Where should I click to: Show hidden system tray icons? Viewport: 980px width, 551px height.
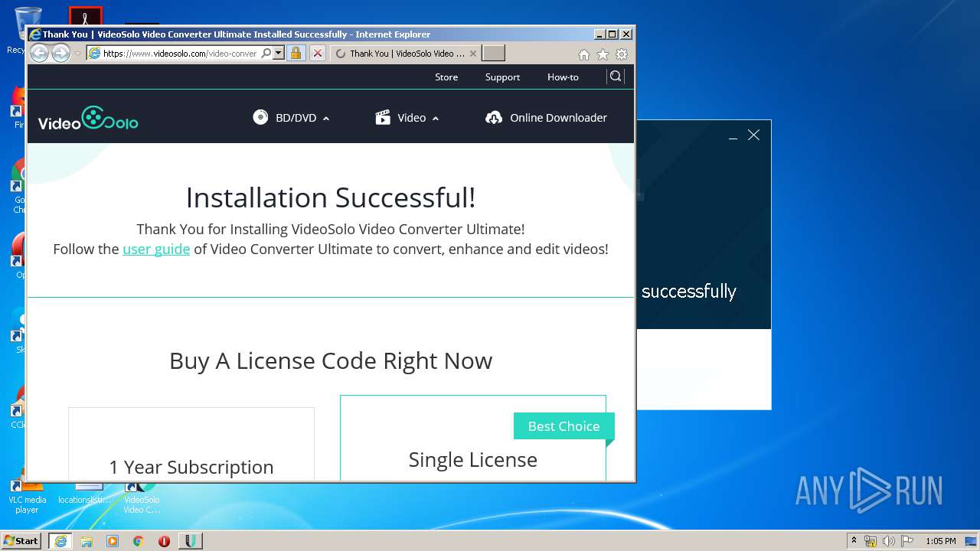tap(854, 540)
